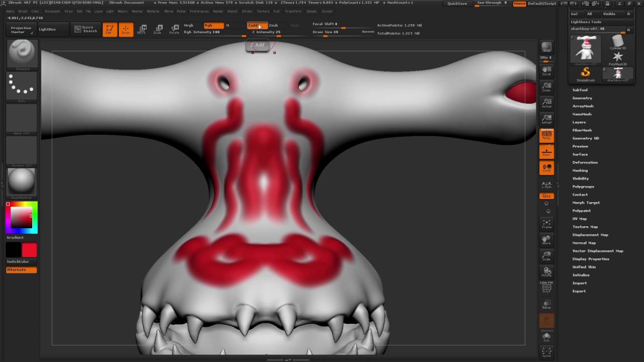Click the right-shelf Move view icon
Viewport: 644px width, 362px height.
546,240
